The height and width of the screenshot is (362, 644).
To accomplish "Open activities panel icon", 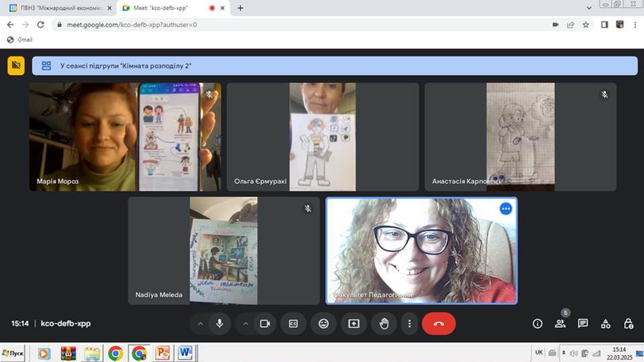I will click(x=605, y=323).
